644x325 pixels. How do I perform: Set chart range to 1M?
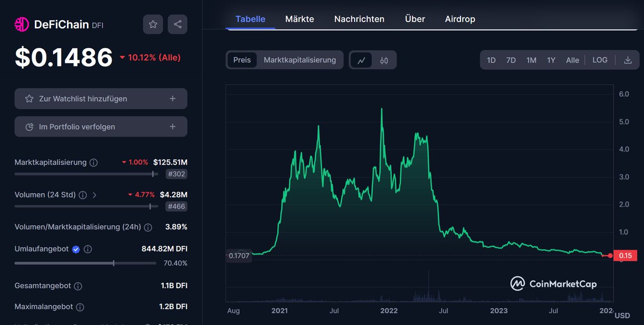531,60
